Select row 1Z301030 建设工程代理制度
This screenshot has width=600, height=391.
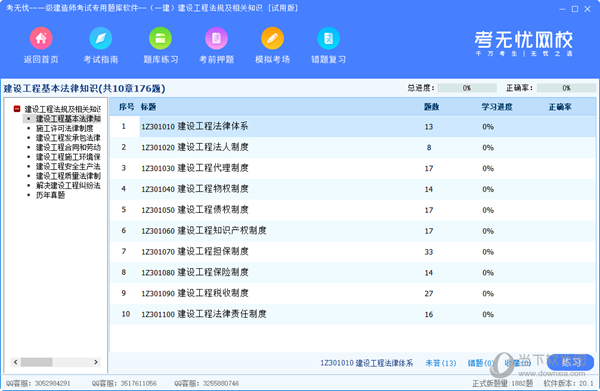(x=353, y=168)
